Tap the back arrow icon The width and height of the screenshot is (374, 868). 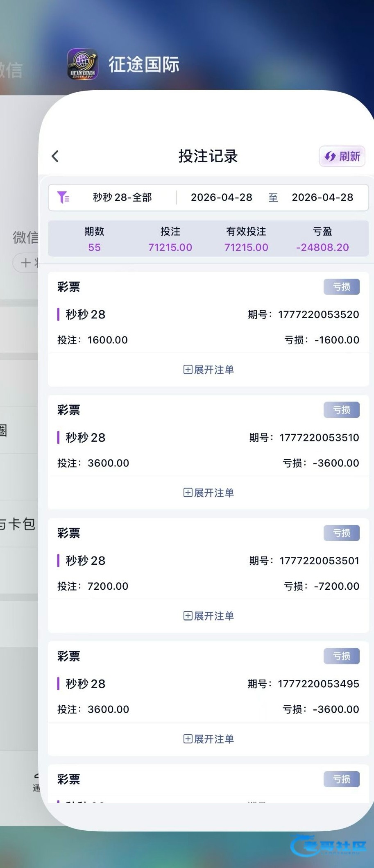pos(55,156)
